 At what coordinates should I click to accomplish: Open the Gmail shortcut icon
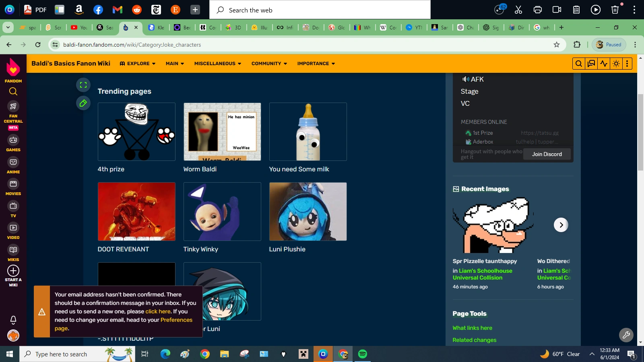pyautogui.click(x=118, y=10)
